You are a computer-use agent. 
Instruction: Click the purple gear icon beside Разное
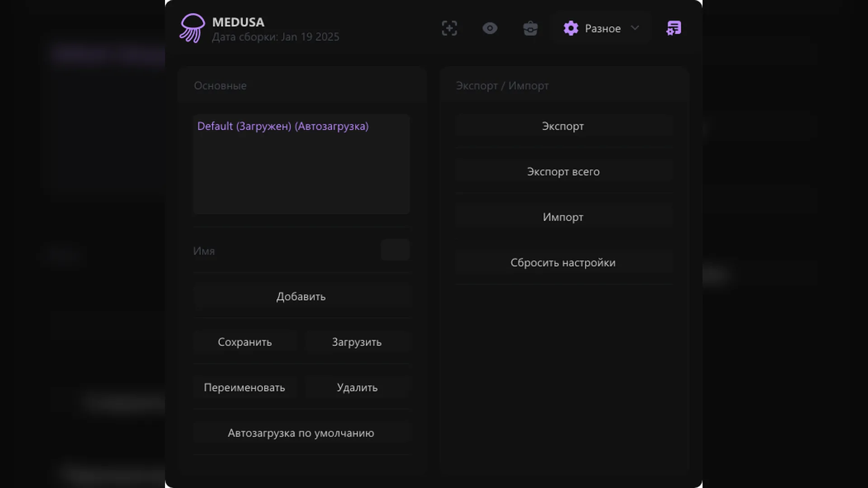[x=571, y=28]
